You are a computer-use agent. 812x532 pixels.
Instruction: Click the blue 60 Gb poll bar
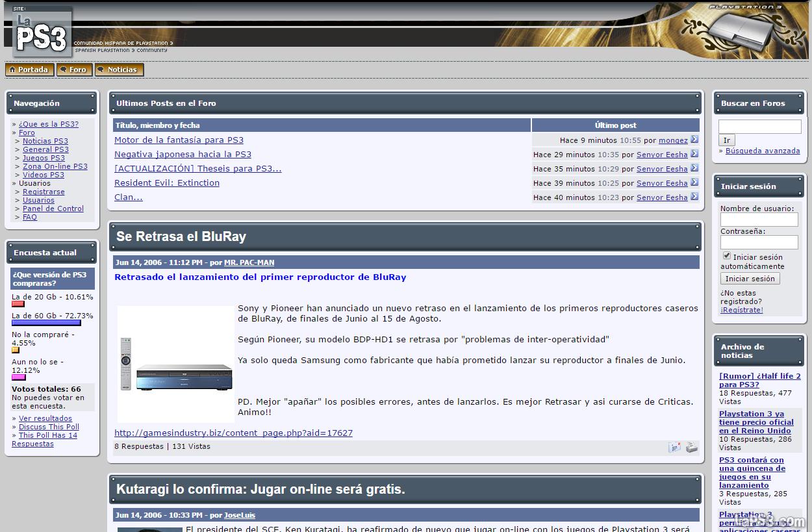[45, 323]
